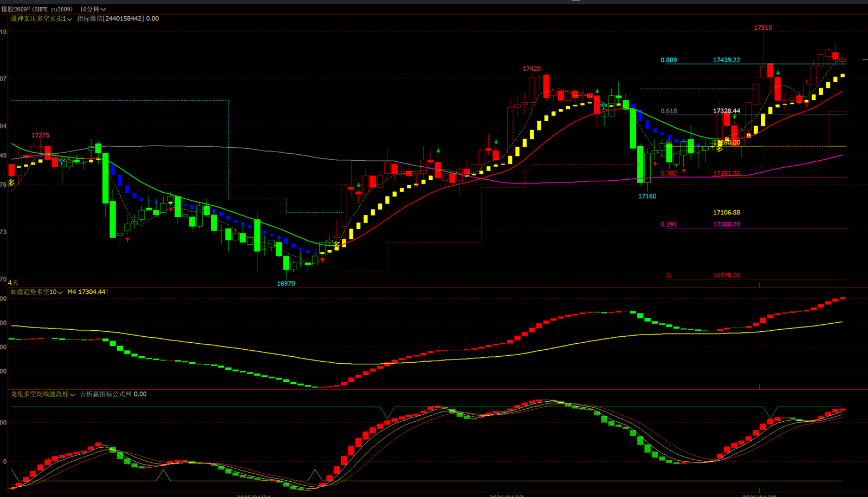Open the 10分钟 timeframe dropdown
The width and height of the screenshot is (868, 497).
(93, 9)
